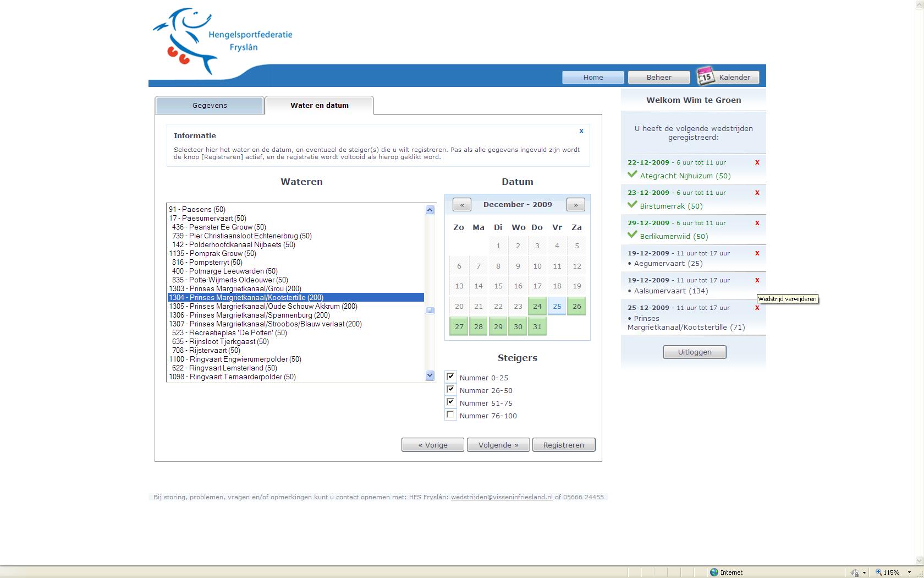Viewport: 924px width, 578px height.
Task: Switch to the Gegevens tab
Action: 210,106
